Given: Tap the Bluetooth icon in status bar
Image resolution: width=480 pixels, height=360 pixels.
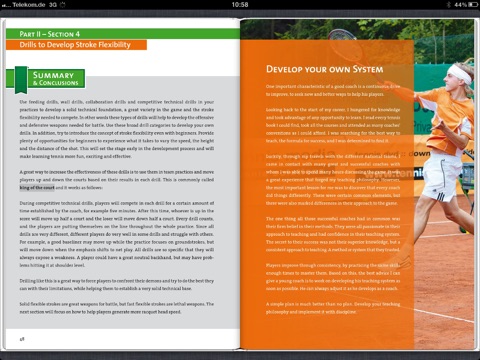Looking at the screenshot, I should click(x=449, y=5).
